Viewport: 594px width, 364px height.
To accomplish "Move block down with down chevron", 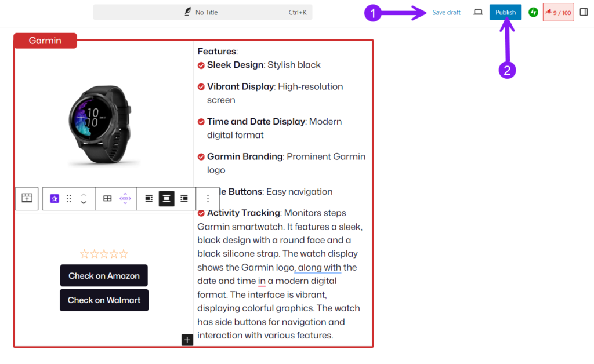I will point(84,203).
